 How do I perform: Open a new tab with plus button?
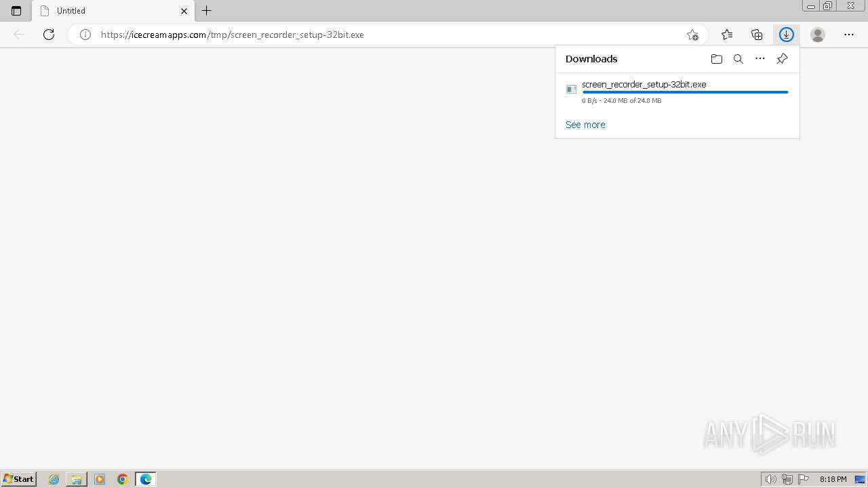click(207, 11)
